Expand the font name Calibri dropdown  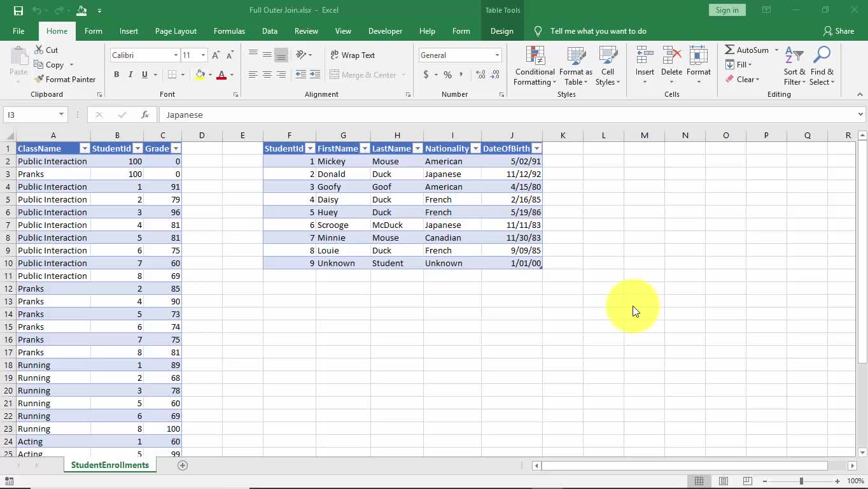[x=176, y=55]
